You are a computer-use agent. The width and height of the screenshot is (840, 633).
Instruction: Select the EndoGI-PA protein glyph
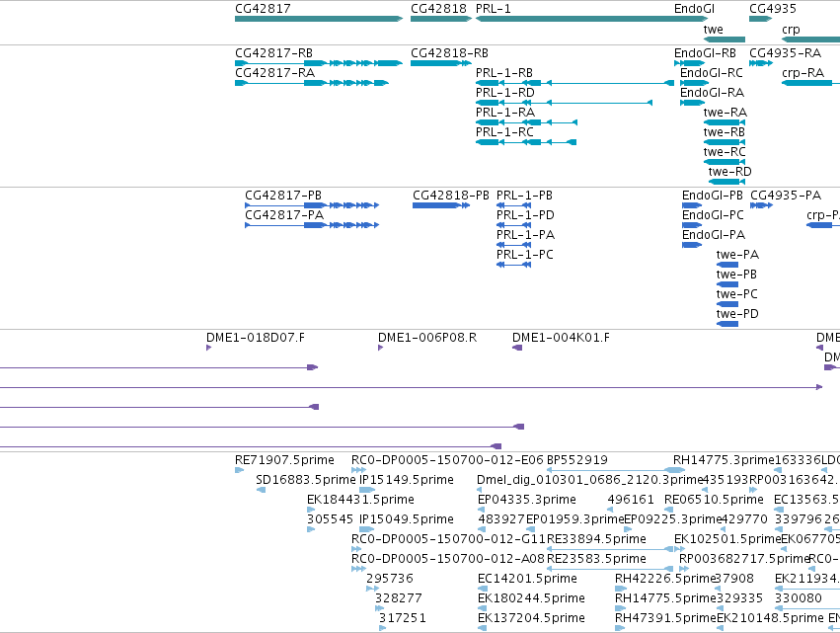(692, 245)
